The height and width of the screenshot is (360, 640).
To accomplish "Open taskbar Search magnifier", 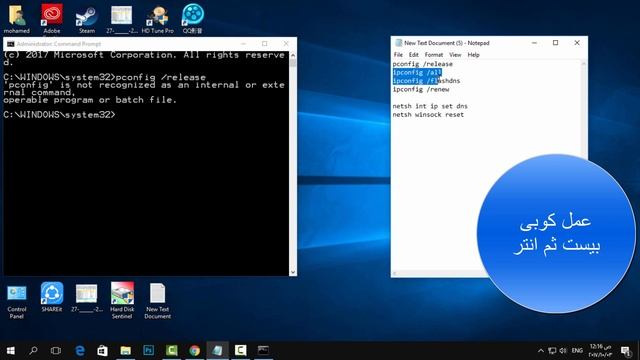I will pyautogui.click(x=33, y=350).
